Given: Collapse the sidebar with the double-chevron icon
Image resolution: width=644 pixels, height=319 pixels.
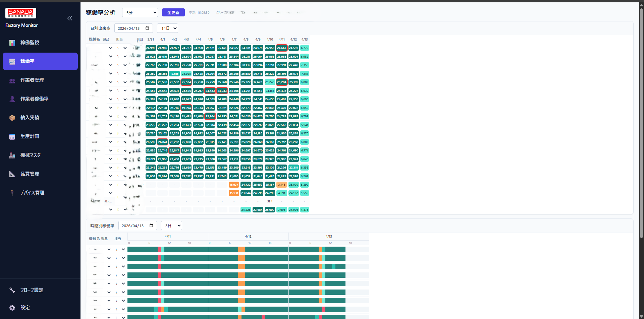Looking at the screenshot, I should (70, 18).
